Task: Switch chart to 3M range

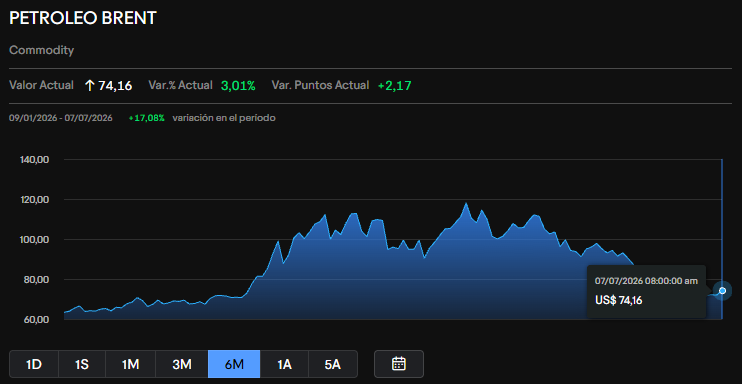Action: (x=182, y=364)
